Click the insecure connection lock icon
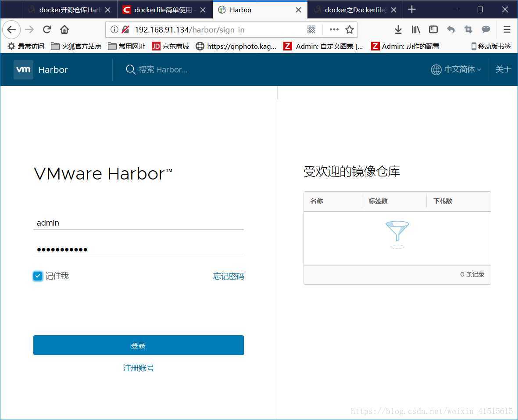518x420 pixels. point(125,30)
